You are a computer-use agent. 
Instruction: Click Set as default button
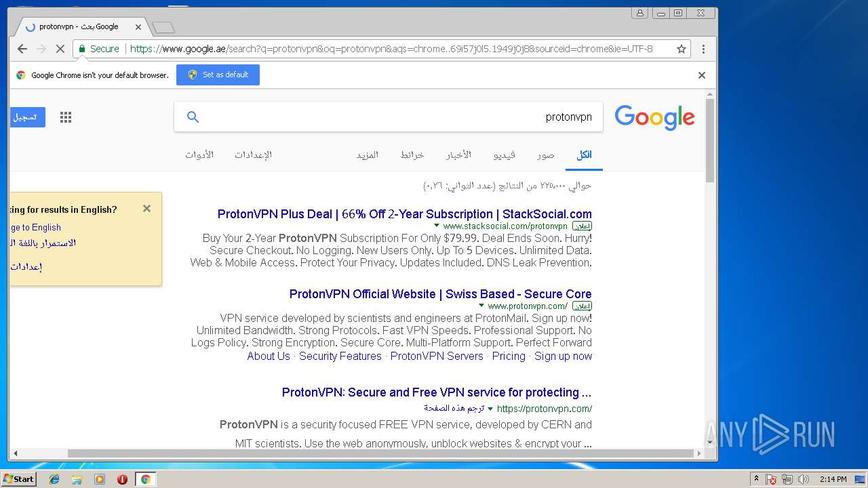(218, 75)
